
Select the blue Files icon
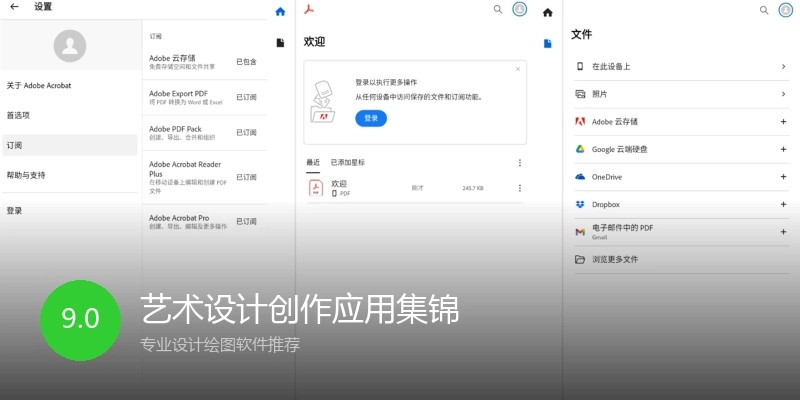tap(547, 43)
